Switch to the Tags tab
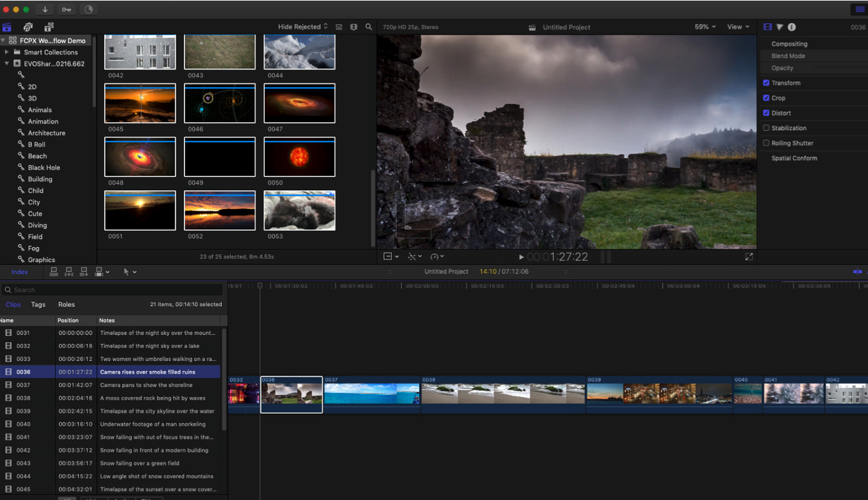The image size is (868, 500). click(38, 305)
